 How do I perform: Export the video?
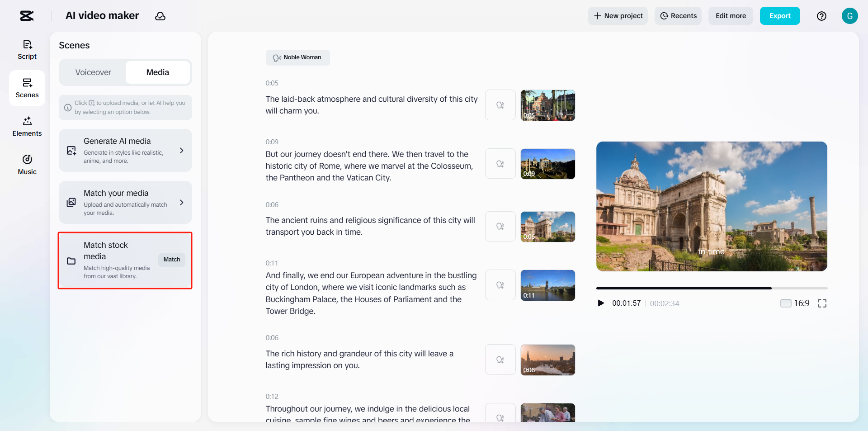[780, 16]
